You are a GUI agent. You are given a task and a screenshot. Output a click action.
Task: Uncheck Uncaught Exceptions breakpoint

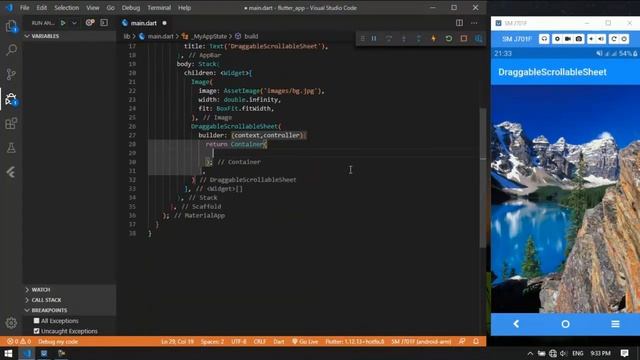pyautogui.click(x=36, y=331)
